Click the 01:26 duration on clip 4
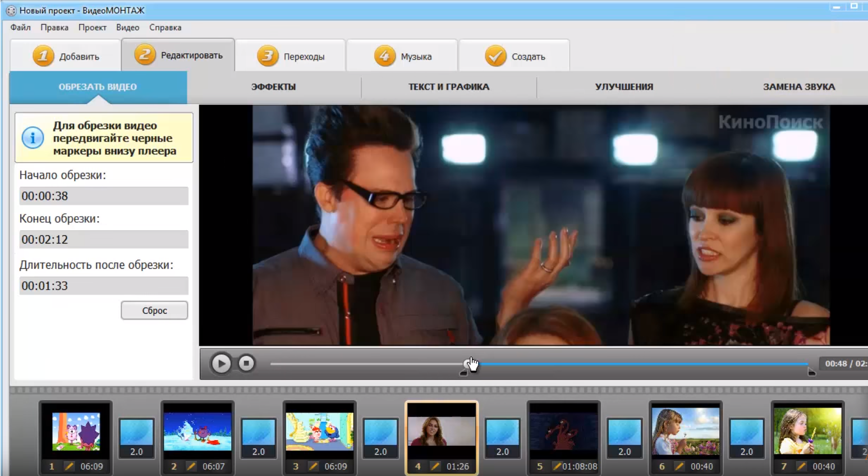 coord(458,466)
